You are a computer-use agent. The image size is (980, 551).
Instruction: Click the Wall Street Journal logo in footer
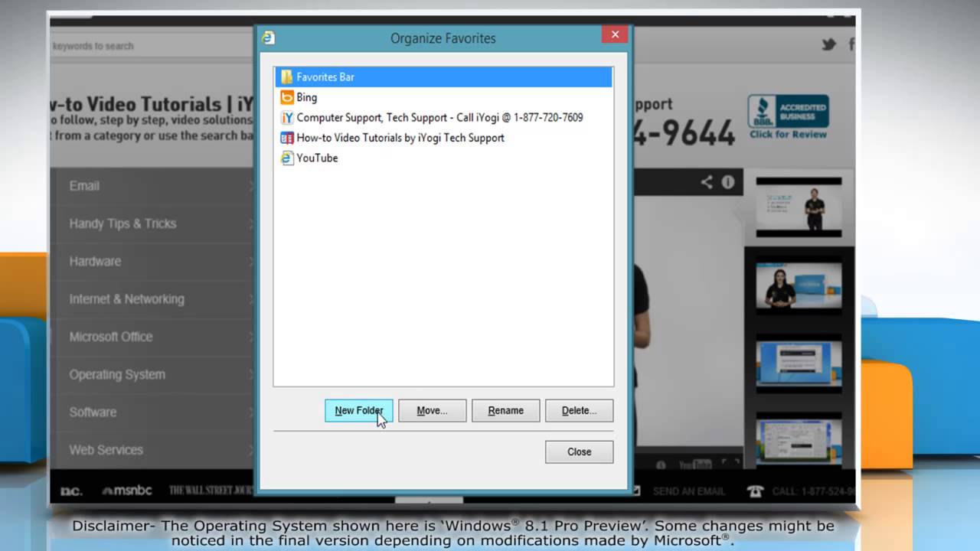(211, 491)
